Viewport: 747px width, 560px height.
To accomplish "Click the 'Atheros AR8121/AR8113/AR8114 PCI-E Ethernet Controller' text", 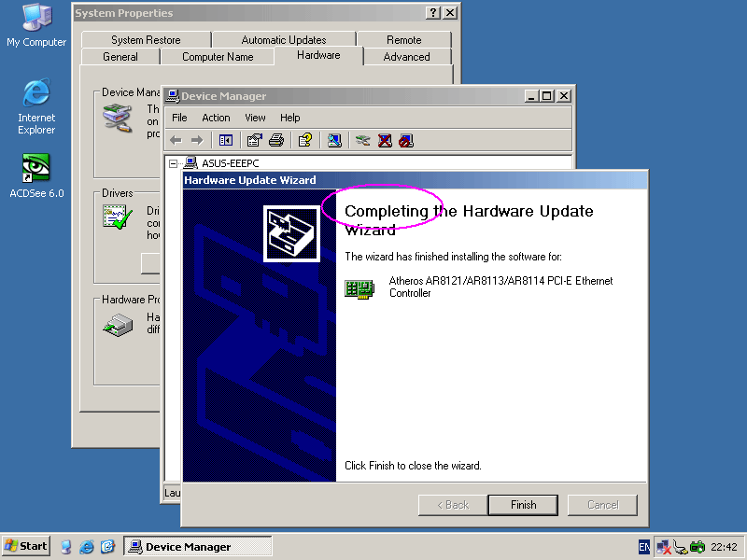I will (500, 287).
